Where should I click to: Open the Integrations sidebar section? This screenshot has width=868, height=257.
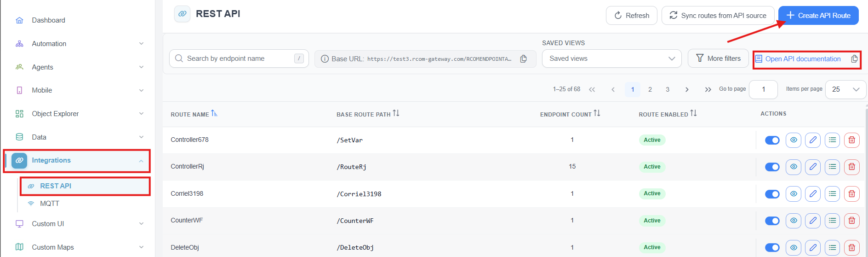tap(76, 161)
